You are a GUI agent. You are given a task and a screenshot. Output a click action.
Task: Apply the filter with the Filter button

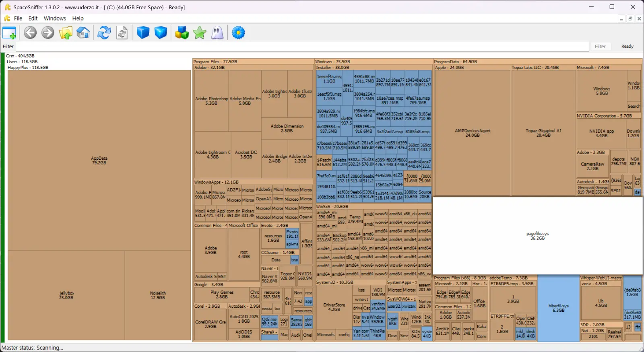[600, 46]
